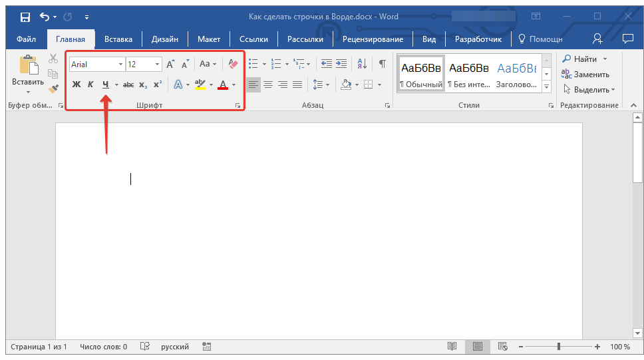Clear all formatting with the eraser icon
The width and height of the screenshot is (644, 360).
[233, 64]
